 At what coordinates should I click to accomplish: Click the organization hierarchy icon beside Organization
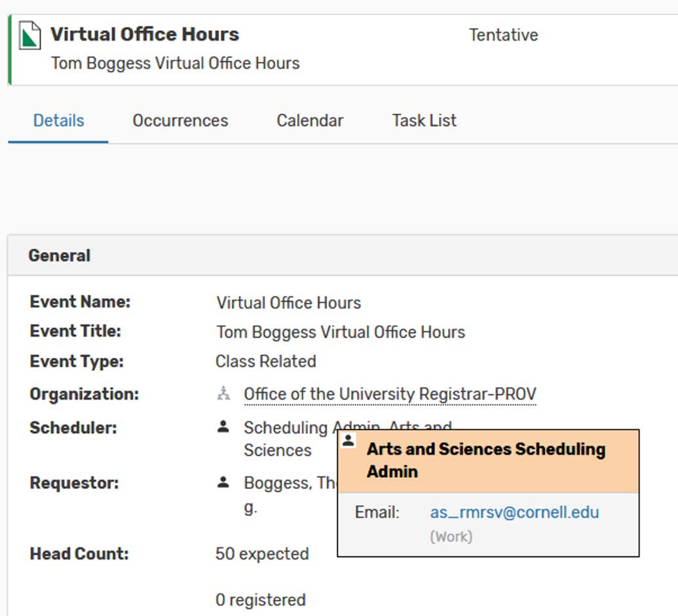[x=224, y=394]
